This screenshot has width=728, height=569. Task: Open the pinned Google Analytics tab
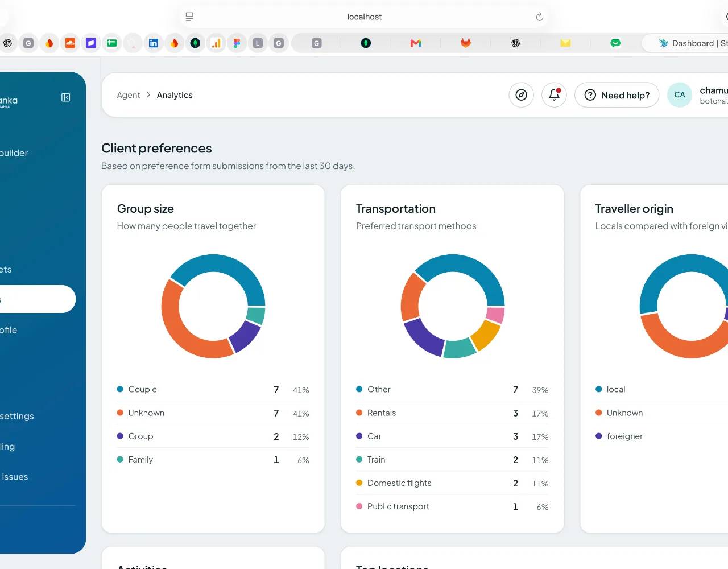216,43
